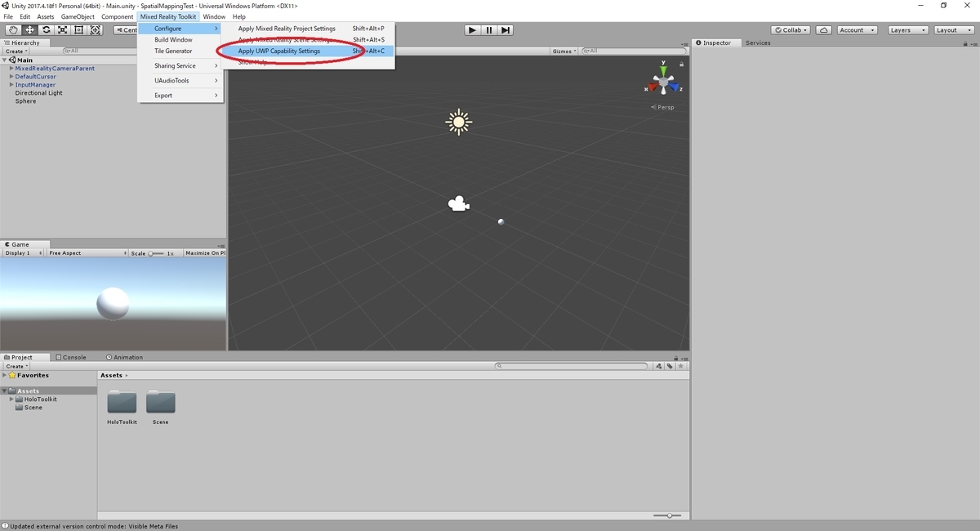Select Sphere in Hierarchy
Viewport: 980px width, 531px height.
[x=25, y=101]
